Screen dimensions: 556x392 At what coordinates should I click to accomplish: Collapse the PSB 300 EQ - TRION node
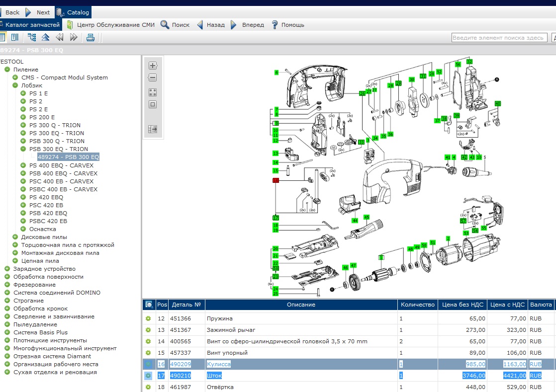click(x=23, y=149)
